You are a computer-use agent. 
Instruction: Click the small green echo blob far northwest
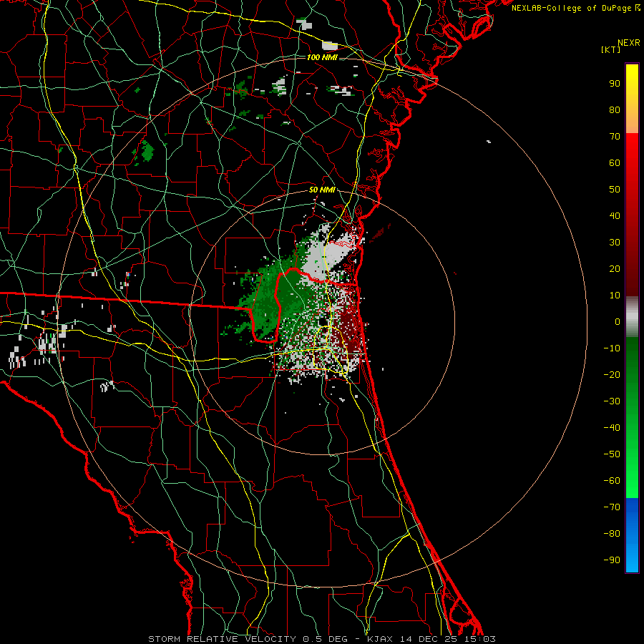point(147,151)
